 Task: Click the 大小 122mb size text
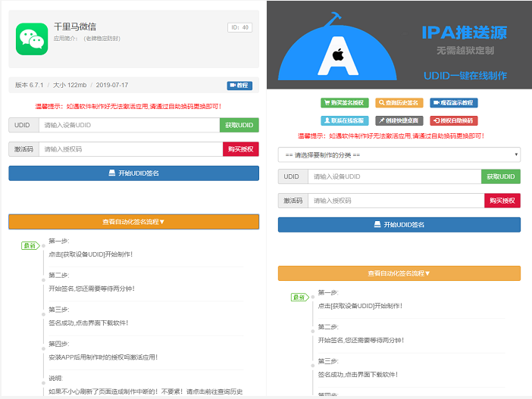click(x=70, y=85)
